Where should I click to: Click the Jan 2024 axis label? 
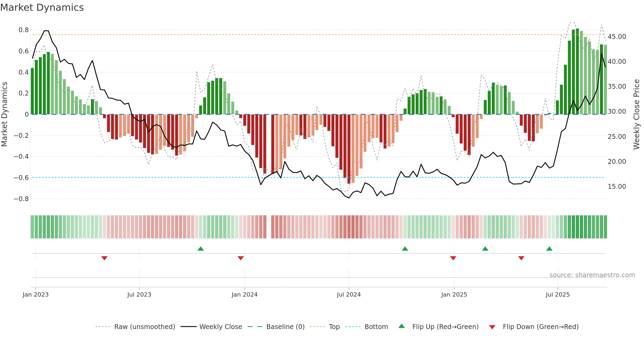[245, 294]
